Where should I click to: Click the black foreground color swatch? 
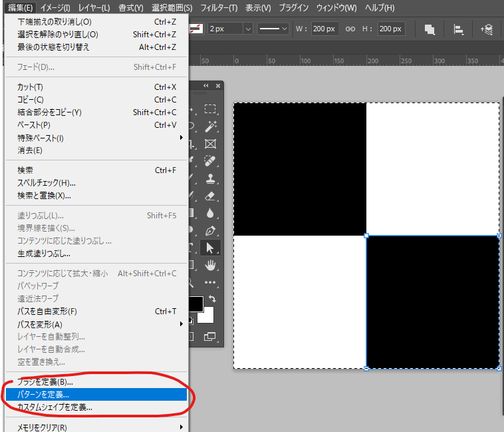(195, 305)
